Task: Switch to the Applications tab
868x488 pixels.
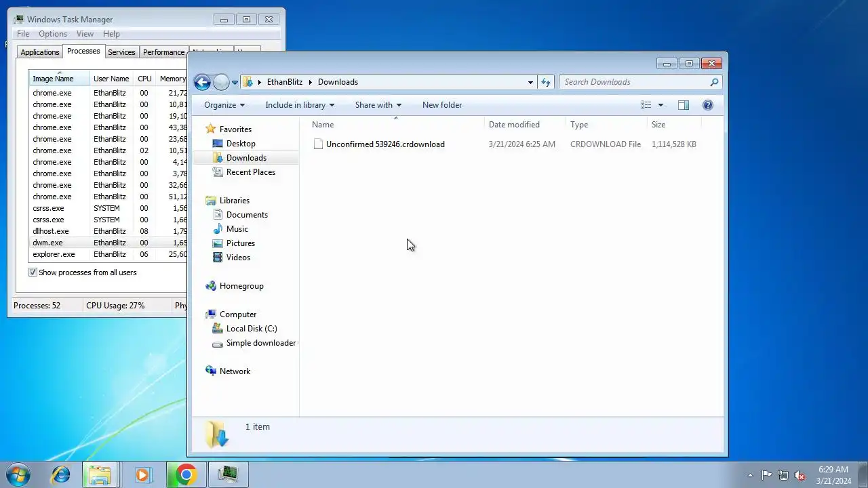Action: click(x=40, y=52)
